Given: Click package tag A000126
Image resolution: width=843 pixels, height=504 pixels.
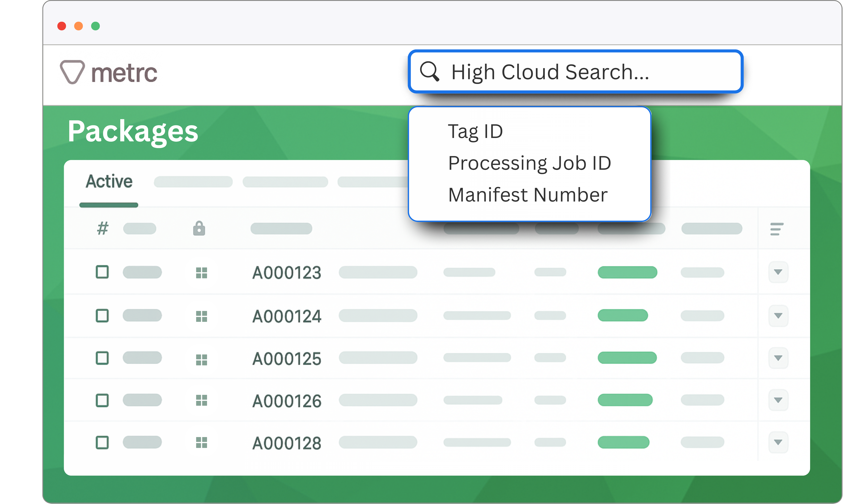Looking at the screenshot, I should tap(287, 401).
